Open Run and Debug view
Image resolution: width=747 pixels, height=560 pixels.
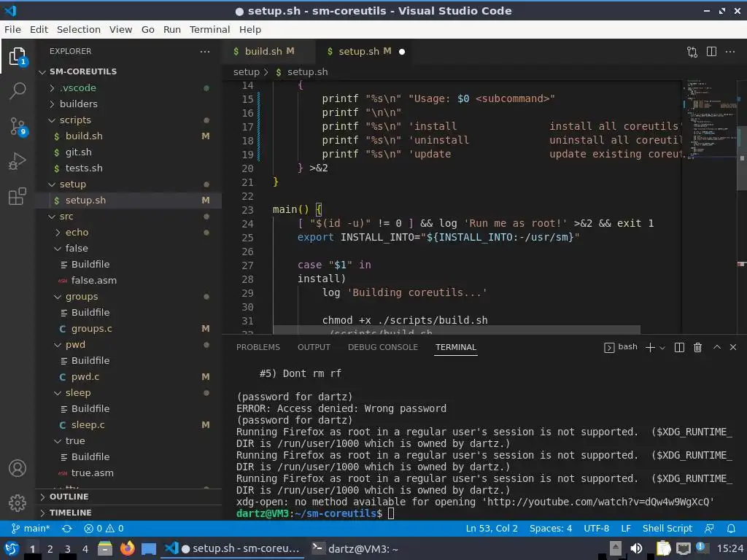(x=18, y=161)
